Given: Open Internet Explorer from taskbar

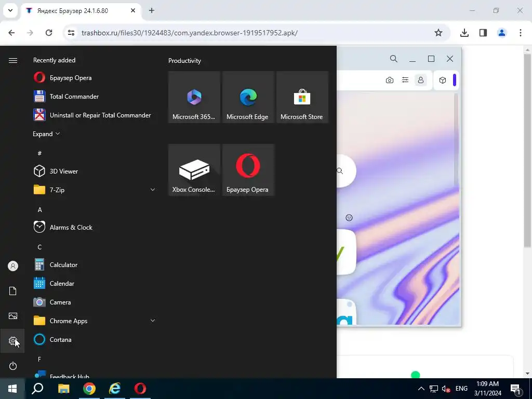Looking at the screenshot, I should tap(115, 389).
